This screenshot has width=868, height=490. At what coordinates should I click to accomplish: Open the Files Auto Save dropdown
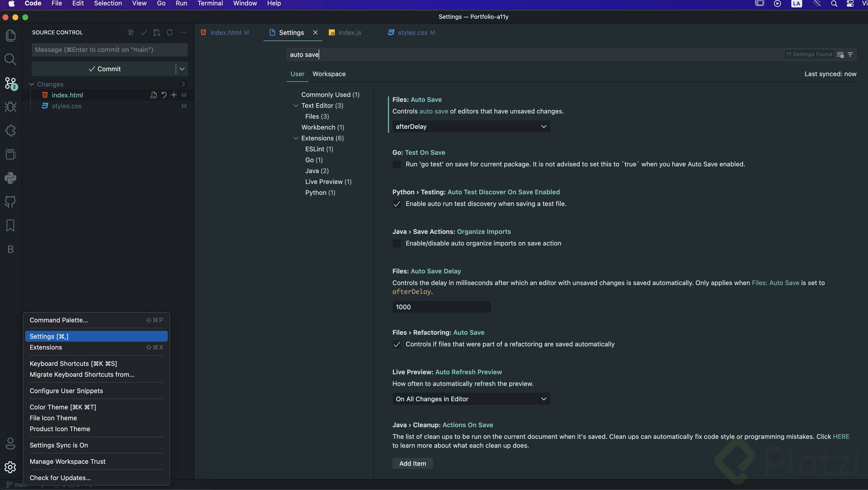471,127
